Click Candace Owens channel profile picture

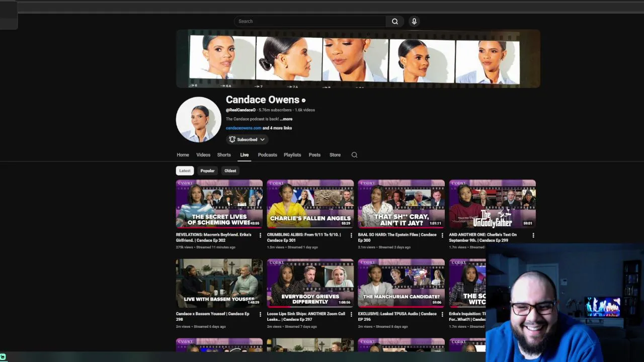tap(198, 120)
